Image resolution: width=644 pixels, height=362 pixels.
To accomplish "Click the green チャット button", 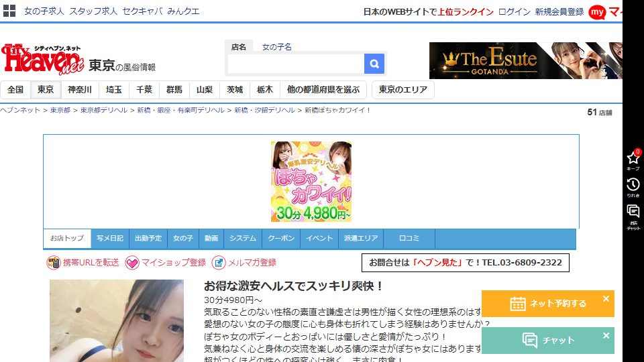I will click(548, 341).
